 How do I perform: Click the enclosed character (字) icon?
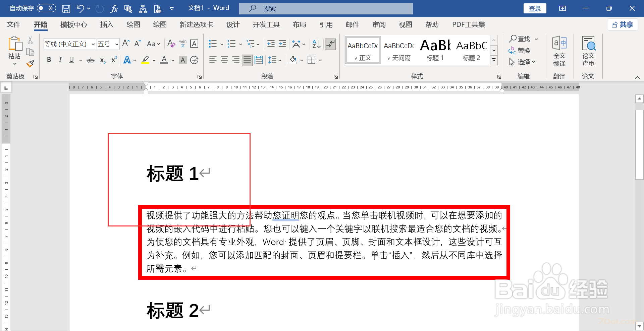point(194,60)
